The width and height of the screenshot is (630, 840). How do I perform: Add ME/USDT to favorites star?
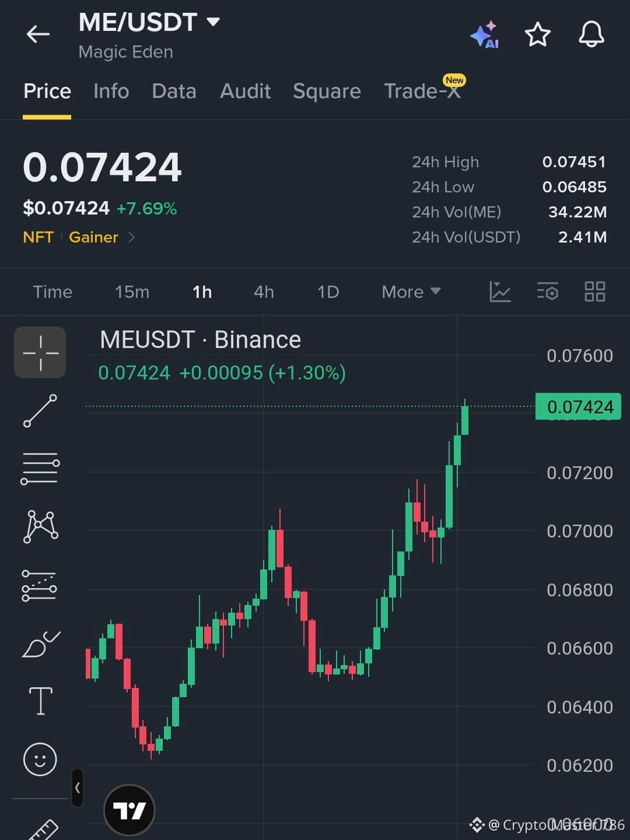(x=537, y=34)
